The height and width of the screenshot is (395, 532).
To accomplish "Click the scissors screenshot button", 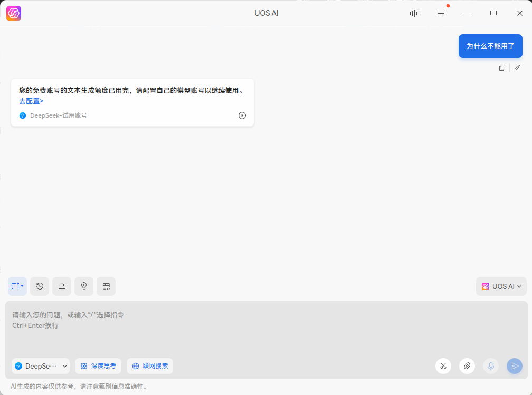I will point(443,366).
